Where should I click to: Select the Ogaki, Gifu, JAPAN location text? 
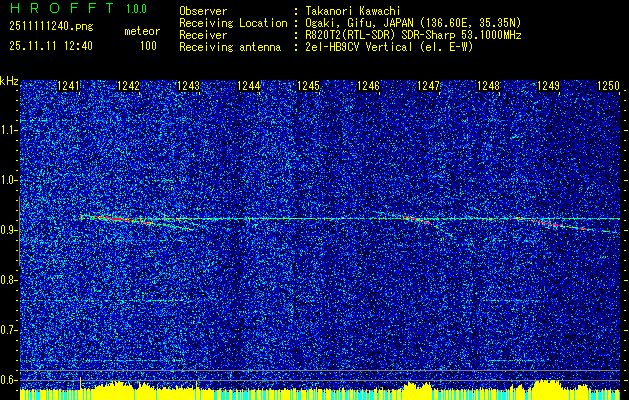(x=413, y=23)
